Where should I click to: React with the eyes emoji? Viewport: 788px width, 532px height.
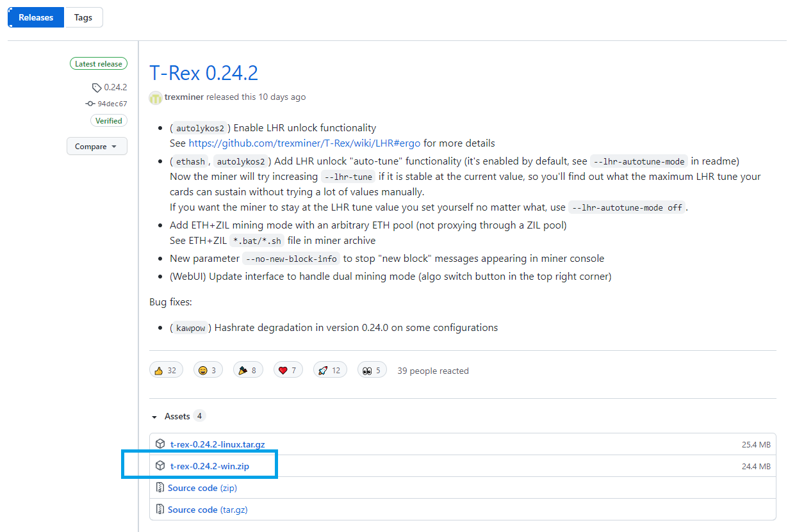pos(372,370)
